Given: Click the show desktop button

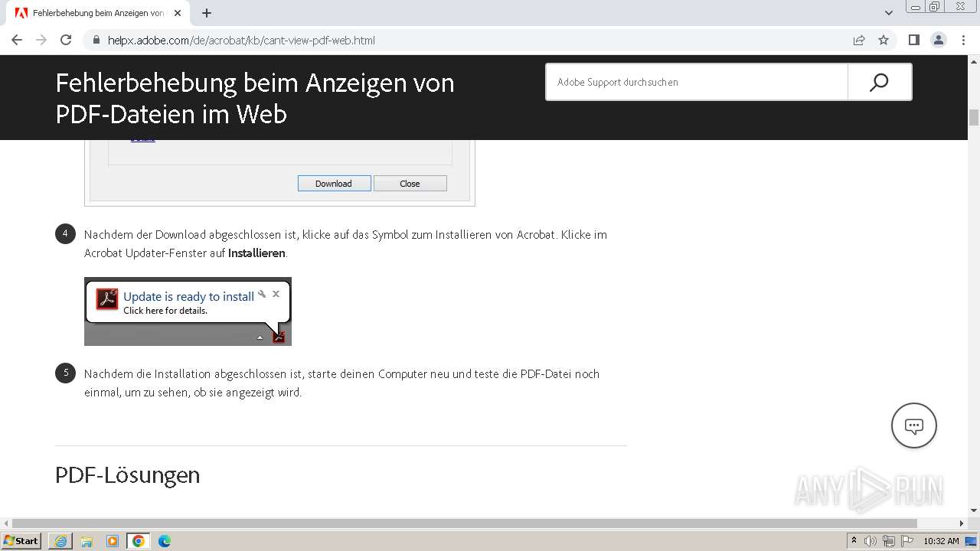Looking at the screenshot, I should (972, 541).
